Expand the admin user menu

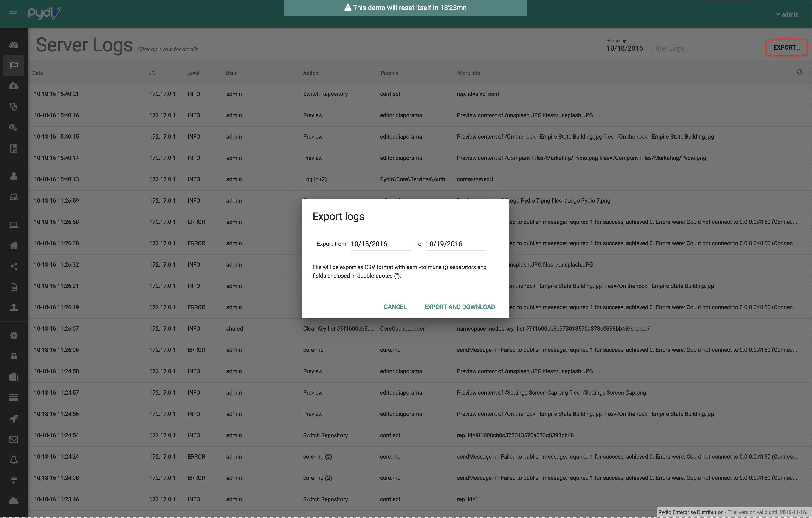(787, 14)
